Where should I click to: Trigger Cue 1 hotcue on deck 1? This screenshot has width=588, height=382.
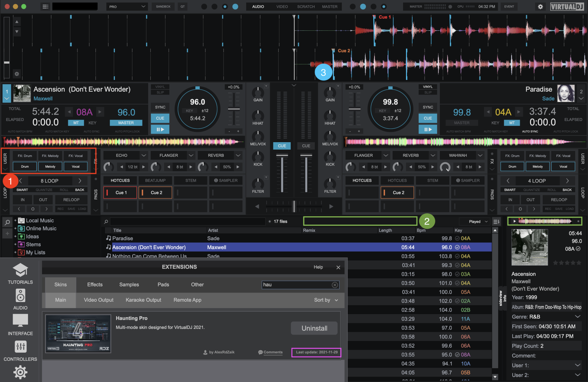[120, 193]
